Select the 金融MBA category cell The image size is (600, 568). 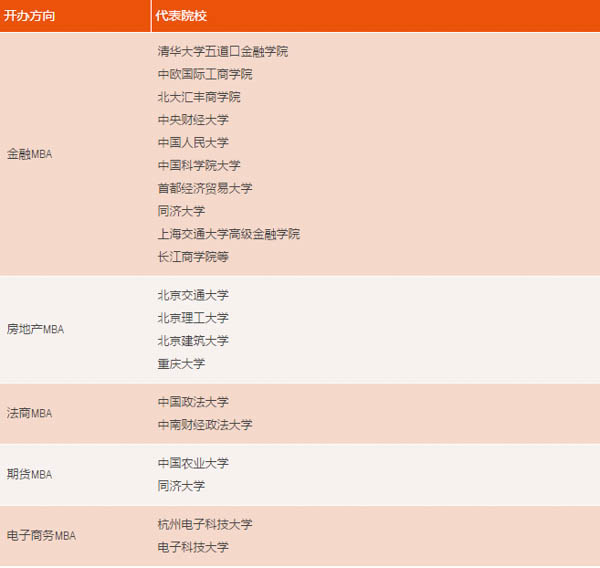[29, 154]
